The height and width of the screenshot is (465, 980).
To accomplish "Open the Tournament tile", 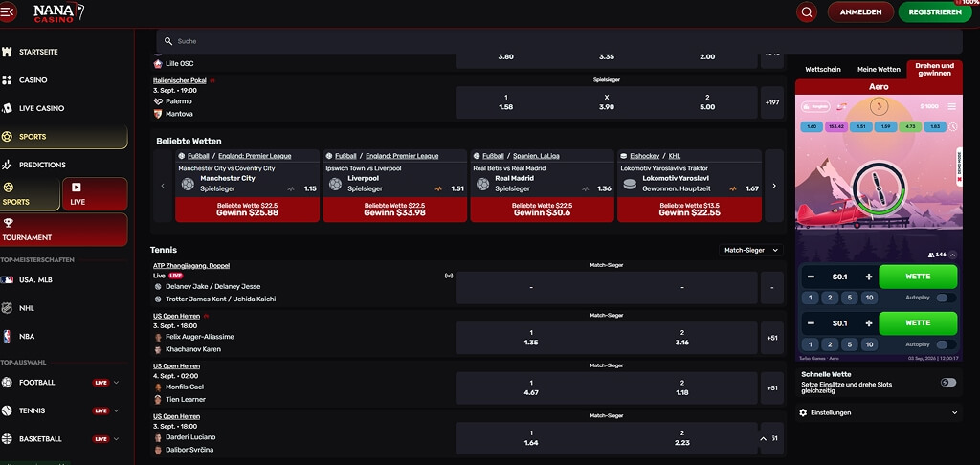I will click(63, 230).
